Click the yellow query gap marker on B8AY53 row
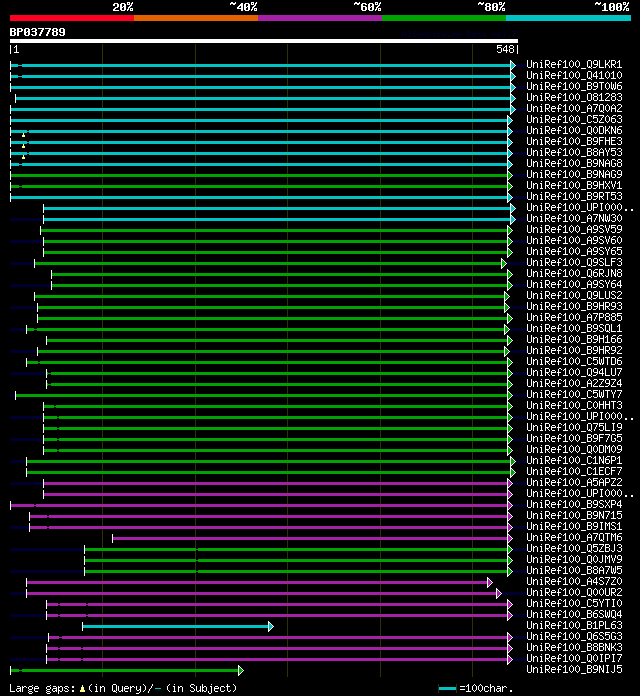The width and height of the screenshot is (640, 696). click(24, 157)
